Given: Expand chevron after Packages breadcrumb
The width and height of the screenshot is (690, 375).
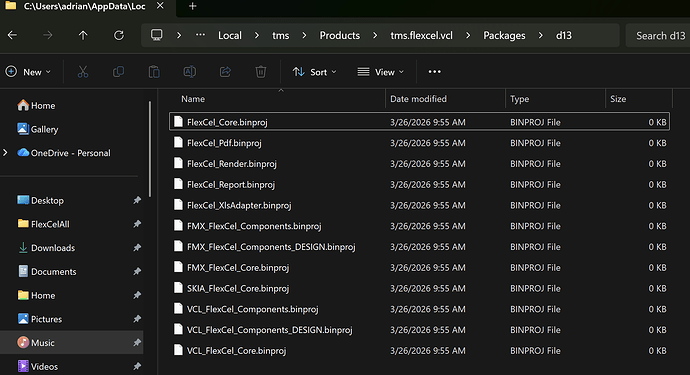Looking at the screenshot, I should click(540, 35).
